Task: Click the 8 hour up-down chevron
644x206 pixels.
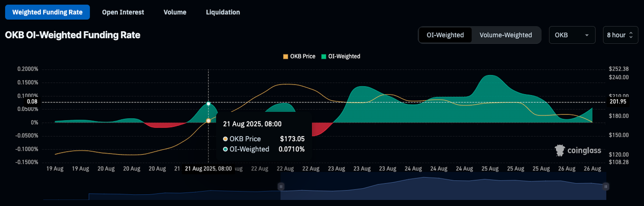Action: [x=631, y=35]
